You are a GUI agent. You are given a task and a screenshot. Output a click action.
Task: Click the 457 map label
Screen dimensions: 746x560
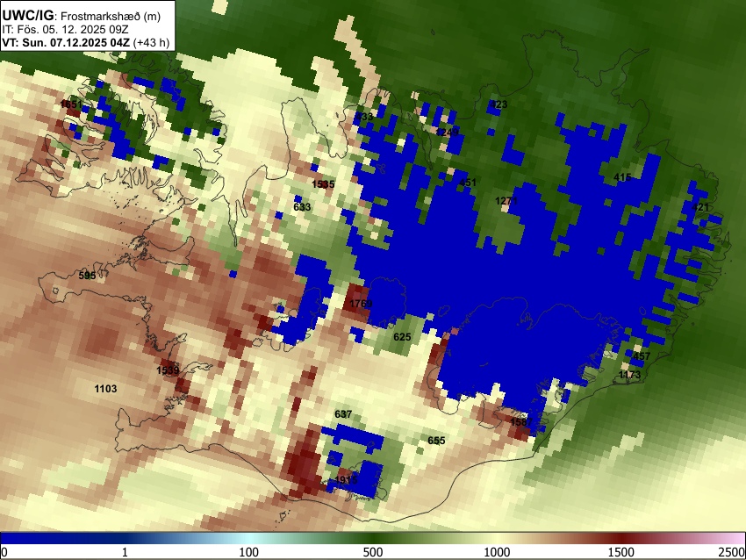click(642, 355)
